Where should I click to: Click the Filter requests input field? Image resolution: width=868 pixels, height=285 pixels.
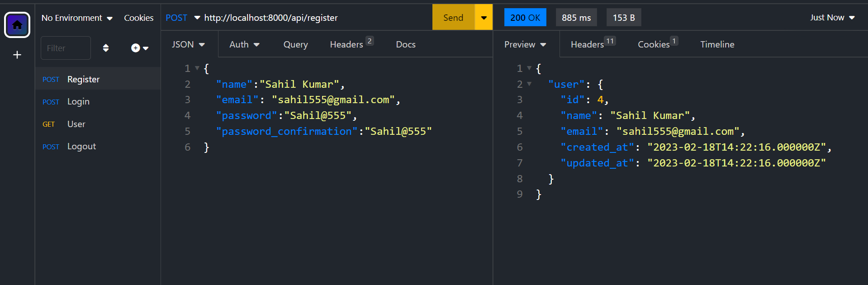pyautogui.click(x=66, y=48)
